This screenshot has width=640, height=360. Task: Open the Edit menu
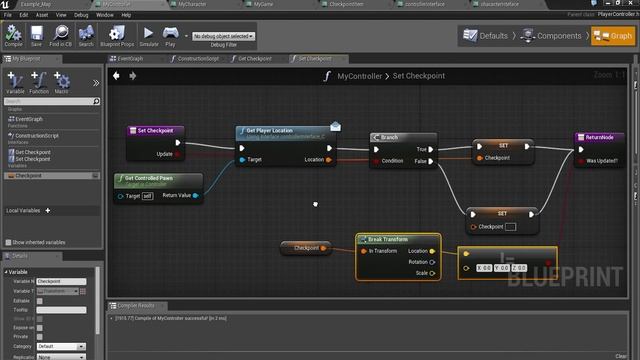point(24,15)
